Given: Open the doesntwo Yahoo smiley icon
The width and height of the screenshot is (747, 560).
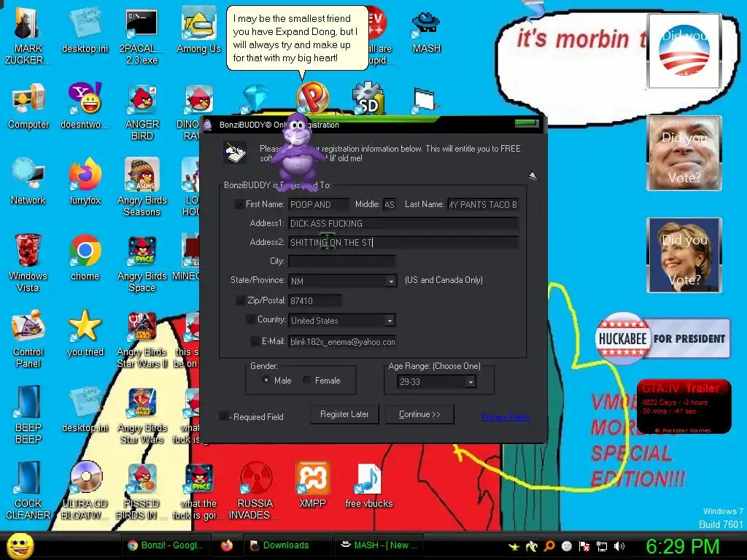Looking at the screenshot, I should tap(85, 106).
